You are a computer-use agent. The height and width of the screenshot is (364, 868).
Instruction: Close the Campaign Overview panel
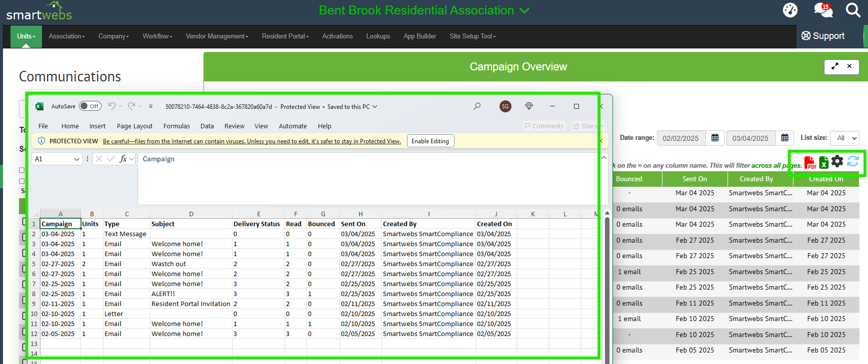[x=849, y=66]
